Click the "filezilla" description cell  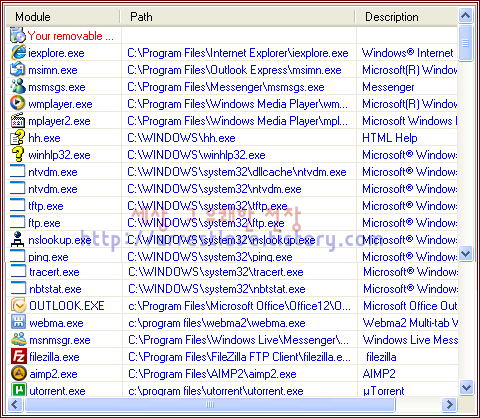click(x=381, y=357)
